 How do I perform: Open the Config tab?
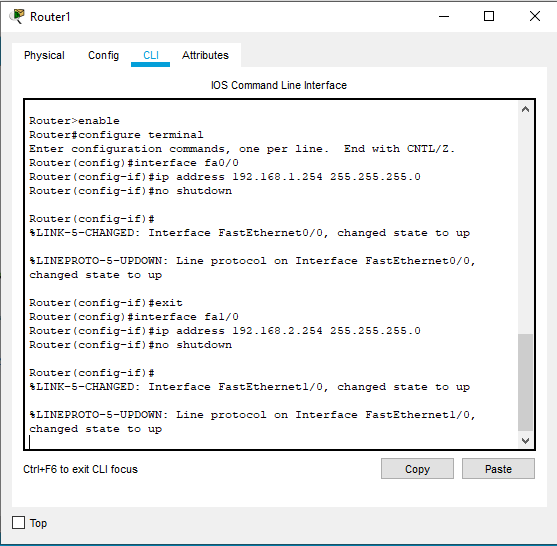[103, 55]
